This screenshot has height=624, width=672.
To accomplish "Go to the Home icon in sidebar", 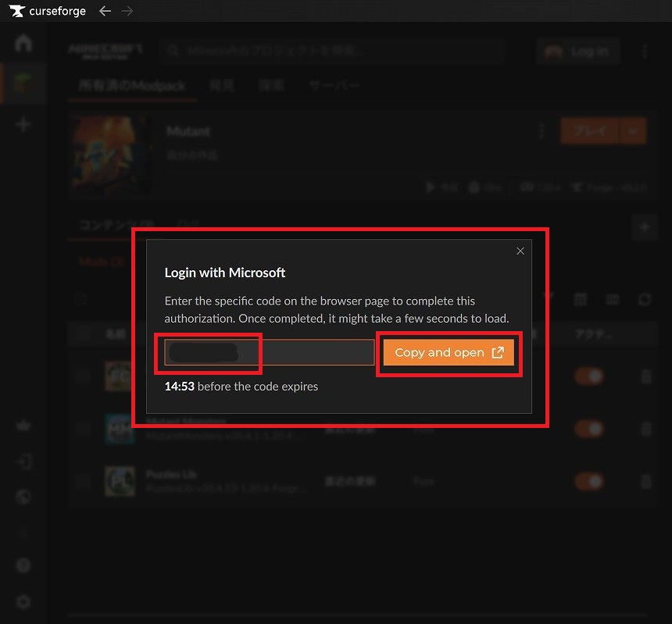I will click(23, 43).
